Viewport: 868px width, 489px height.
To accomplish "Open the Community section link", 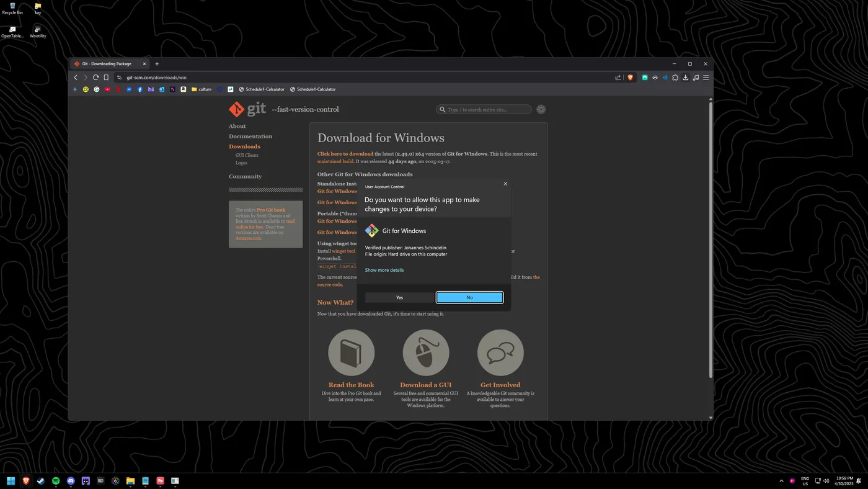I will (245, 176).
